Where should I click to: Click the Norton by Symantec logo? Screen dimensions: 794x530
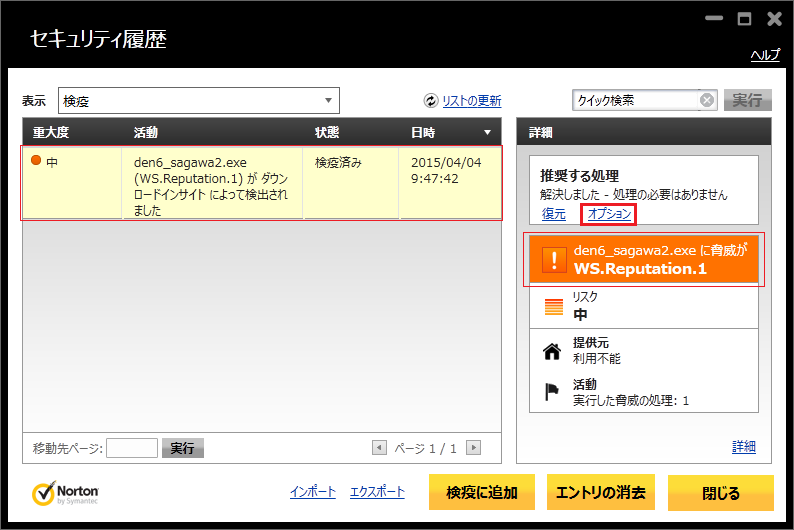tap(65, 493)
